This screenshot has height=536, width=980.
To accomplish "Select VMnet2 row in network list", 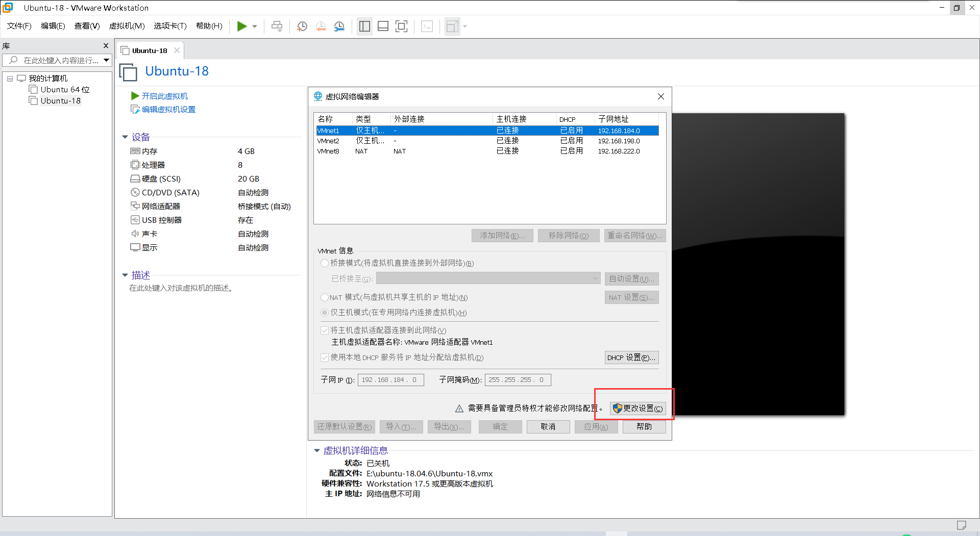I will pos(487,141).
